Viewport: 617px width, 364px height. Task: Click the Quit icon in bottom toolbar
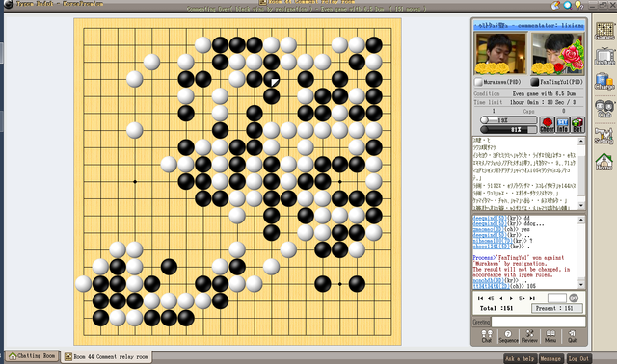pos(572,336)
